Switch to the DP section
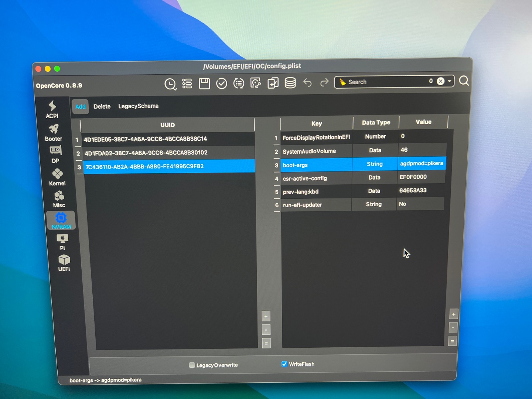 click(55, 154)
